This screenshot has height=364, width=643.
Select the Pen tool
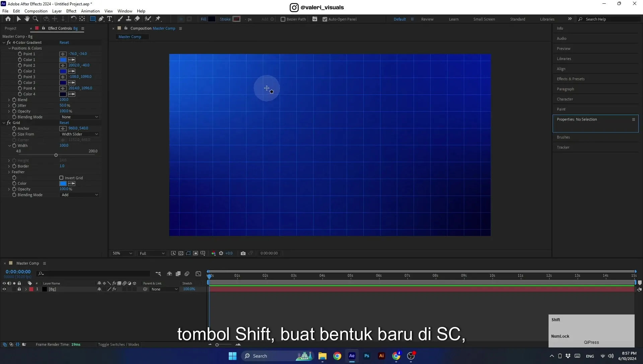click(101, 19)
